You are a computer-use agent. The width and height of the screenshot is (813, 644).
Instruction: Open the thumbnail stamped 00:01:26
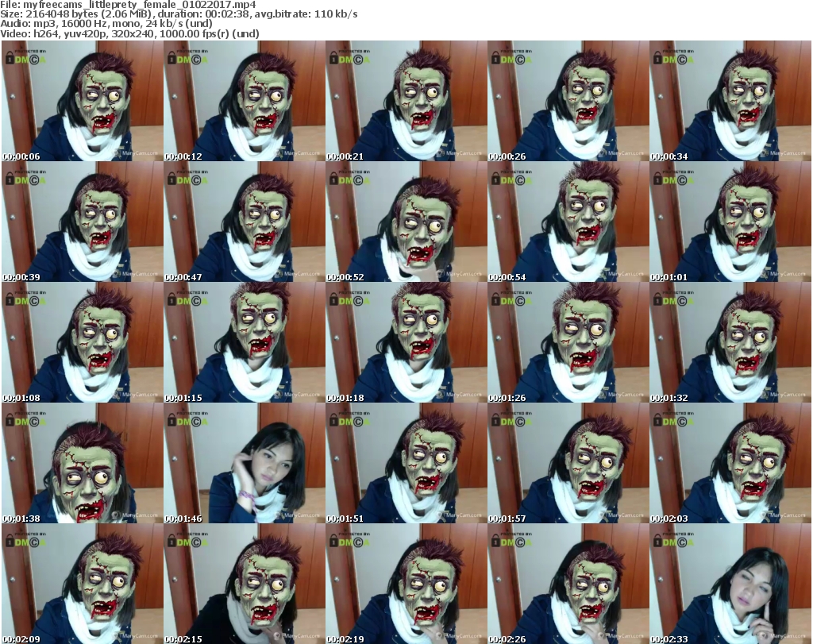568,342
